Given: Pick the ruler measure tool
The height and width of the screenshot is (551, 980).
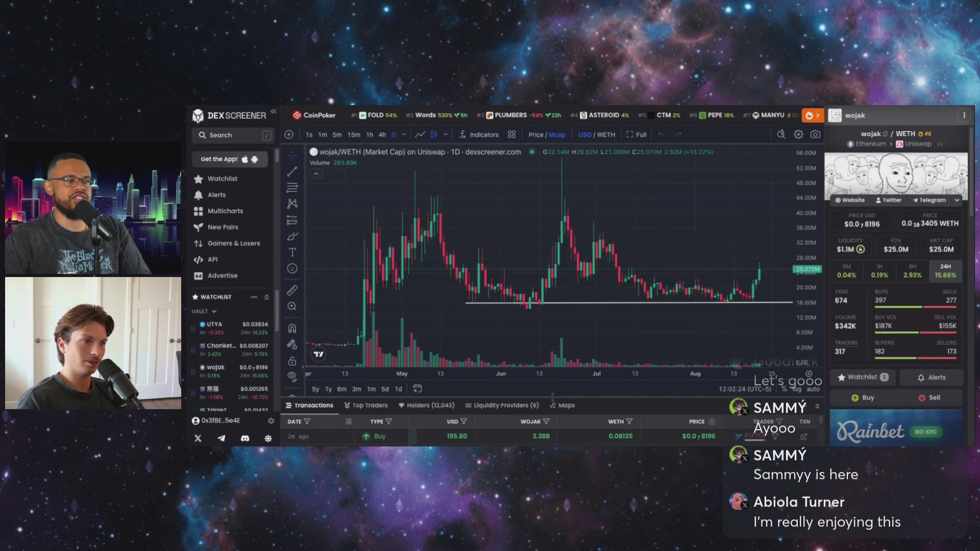Looking at the screenshot, I should coord(292,290).
